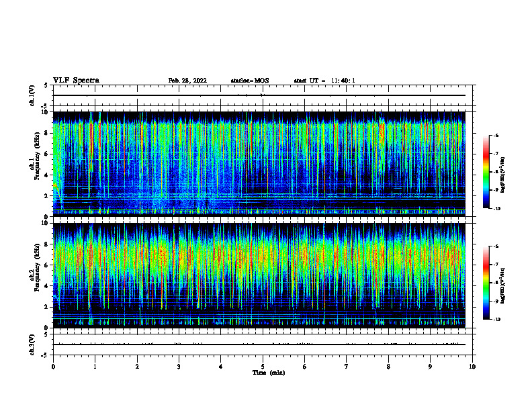The height and width of the screenshot is (411, 532).
Task: Click time axis tick label "1"
Action: (95, 367)
